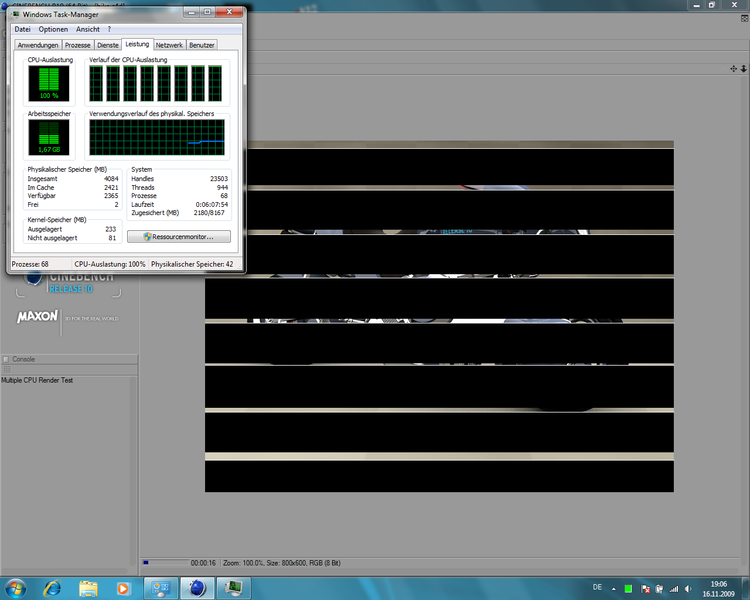Toggle the Console checkbox
The height and width of the screenshot is (600, 750).
tap(6, 358)
